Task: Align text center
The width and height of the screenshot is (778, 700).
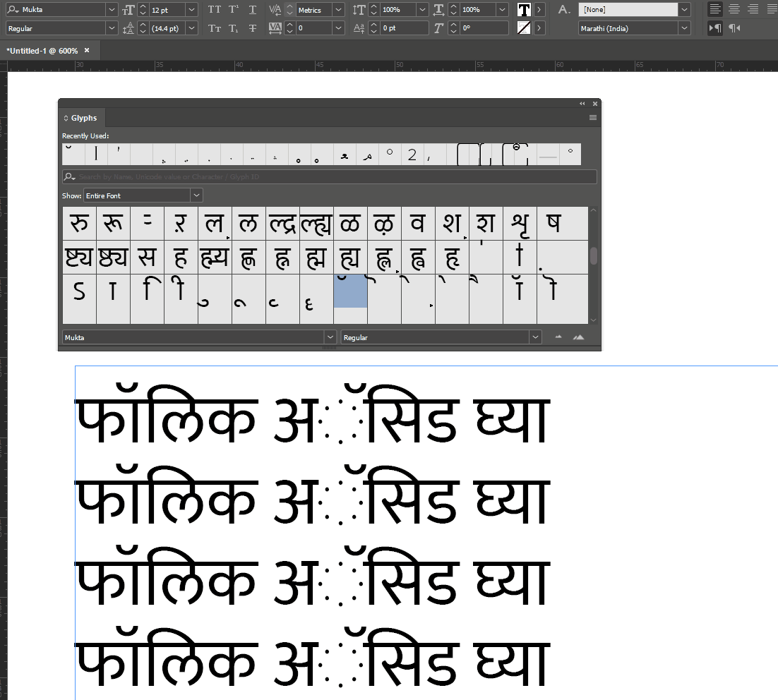Action: coord(734,9)
